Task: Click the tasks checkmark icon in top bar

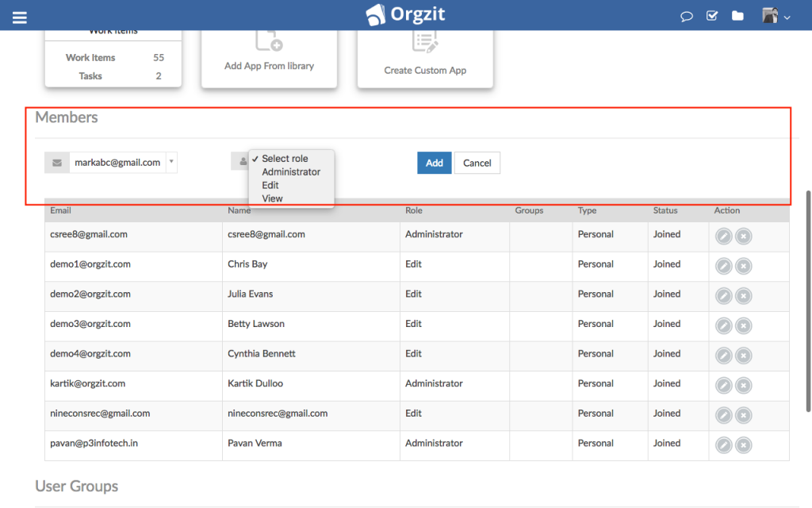Action: tap(711, 15)
